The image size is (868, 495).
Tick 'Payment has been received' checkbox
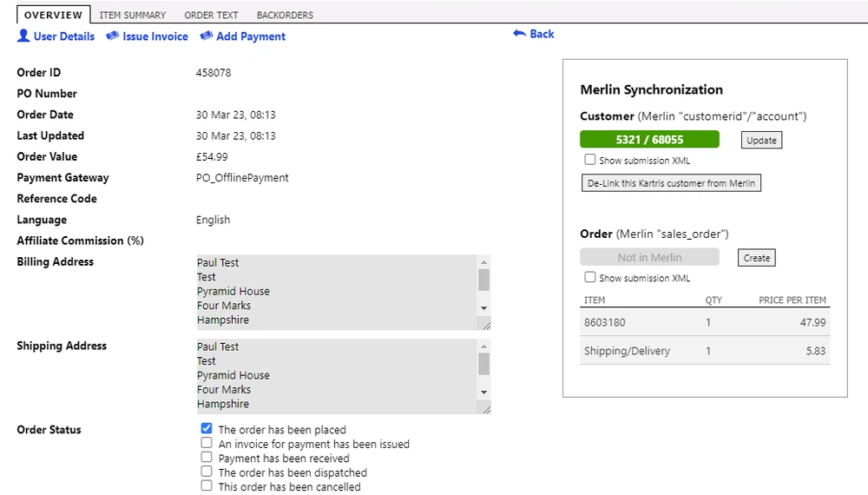(x=207, y=458)
